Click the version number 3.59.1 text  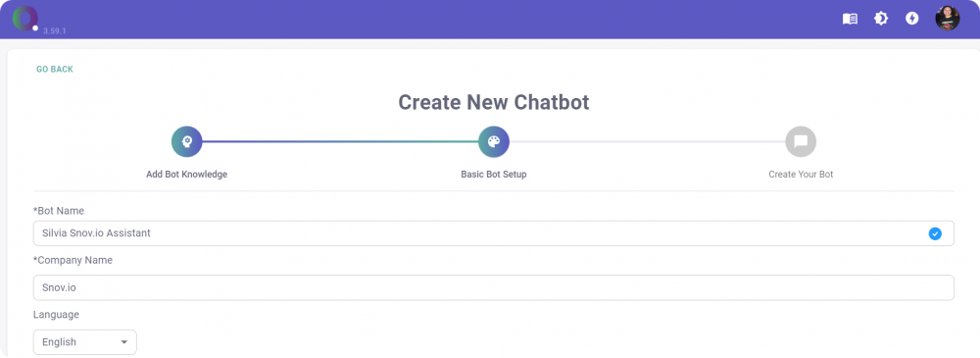pos(55,30)
